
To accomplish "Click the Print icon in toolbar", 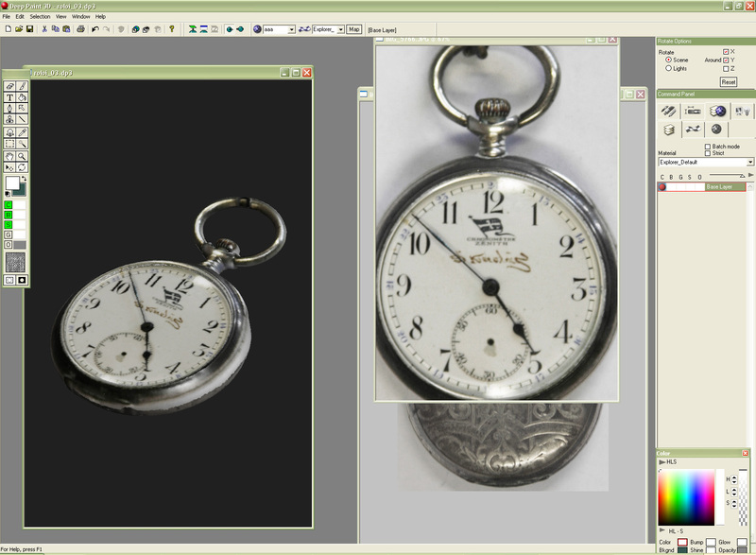I will [x=80, y=29].
